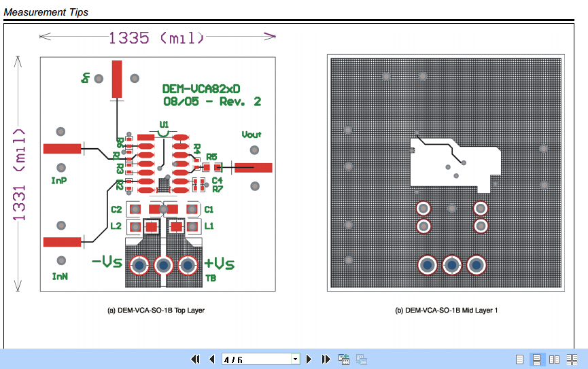Click the 'Vout' label on top layer
The image size is (588, 369).
pos(252,135)
